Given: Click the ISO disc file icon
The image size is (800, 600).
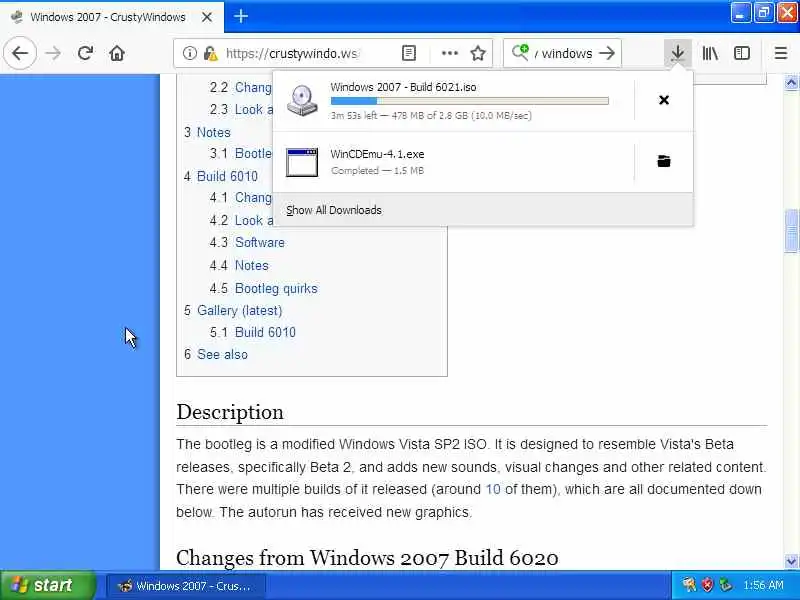Looking at the screenshot, I should (x=302, y=101).
